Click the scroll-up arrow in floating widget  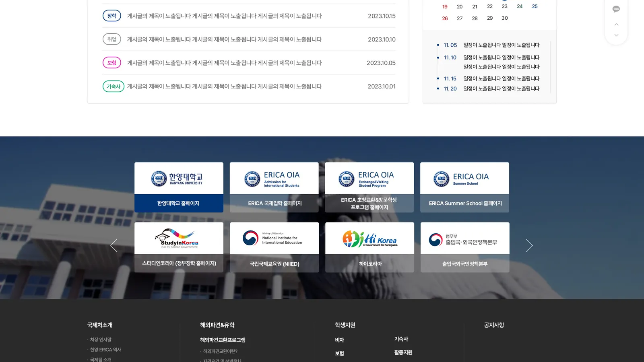(x=616, y=25)
